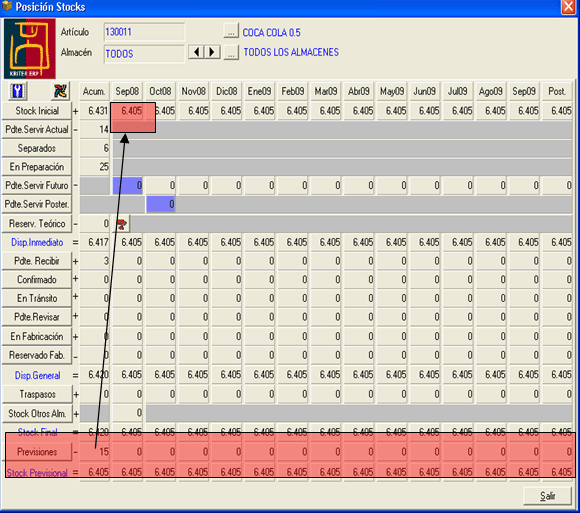Click the Artículo field showing 130011
This screenshot has width=580, height=513.
144,32
